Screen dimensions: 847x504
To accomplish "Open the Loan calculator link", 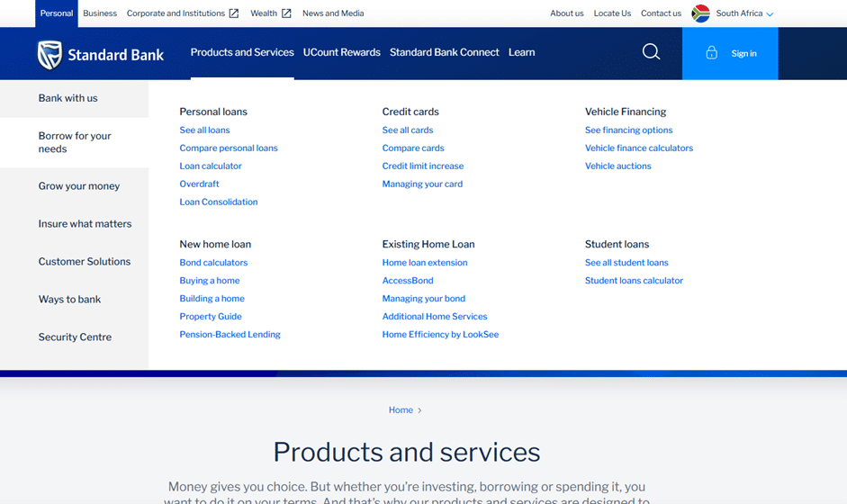I will click(210, 166).
